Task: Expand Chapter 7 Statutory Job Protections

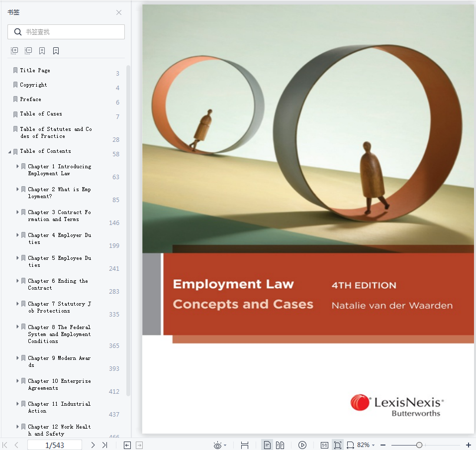Action: click(17, 304)
